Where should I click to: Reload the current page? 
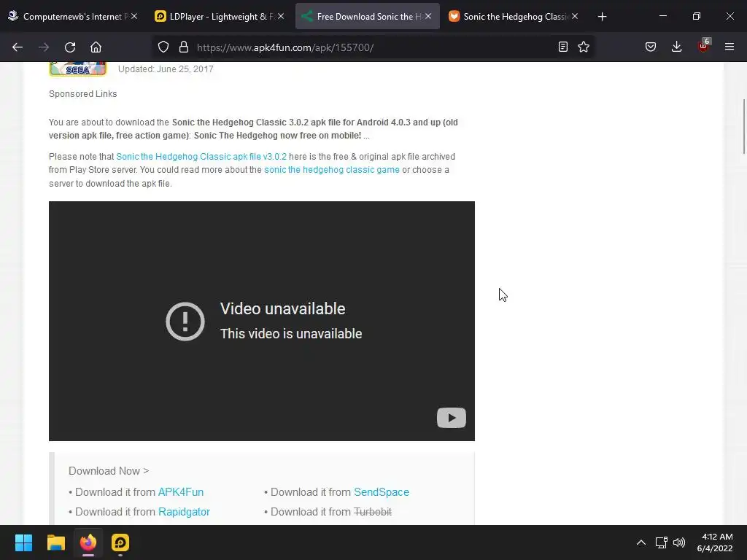tap(70, 47)
